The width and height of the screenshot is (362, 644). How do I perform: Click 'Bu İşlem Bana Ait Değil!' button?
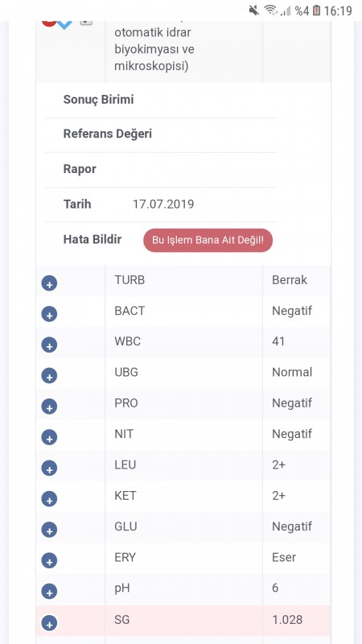point(208,240)
